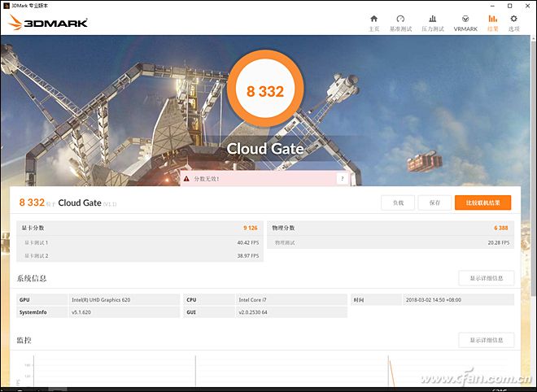Click the Cloud Gate title banner
Viewport: 537px width, 392px height.
pos(265,149)
